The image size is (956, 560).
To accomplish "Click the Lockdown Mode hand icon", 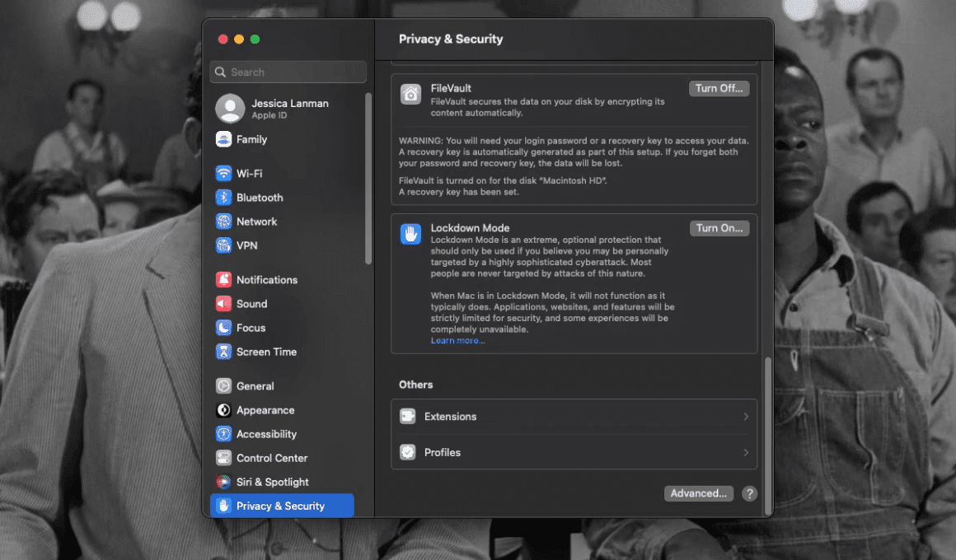I will point(411,234).
